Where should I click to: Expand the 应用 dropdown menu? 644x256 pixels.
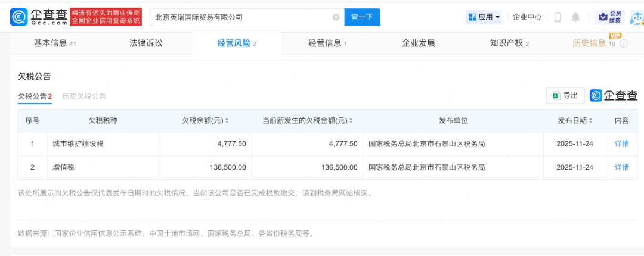pos(484,17)
